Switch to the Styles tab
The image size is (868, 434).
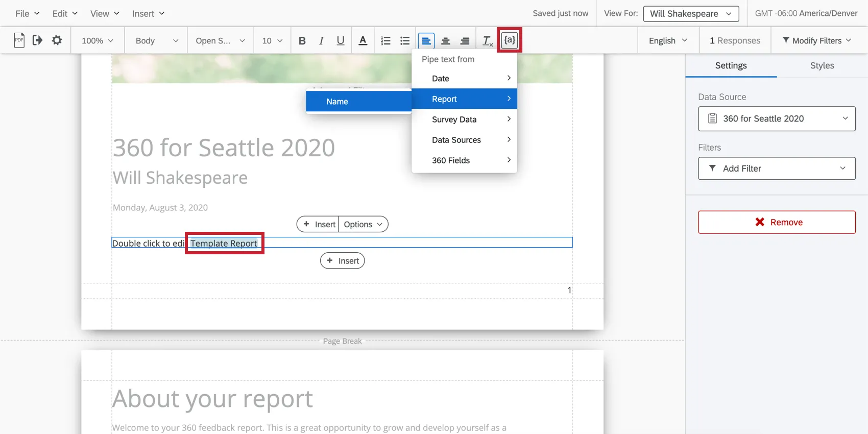pos(822,65)
